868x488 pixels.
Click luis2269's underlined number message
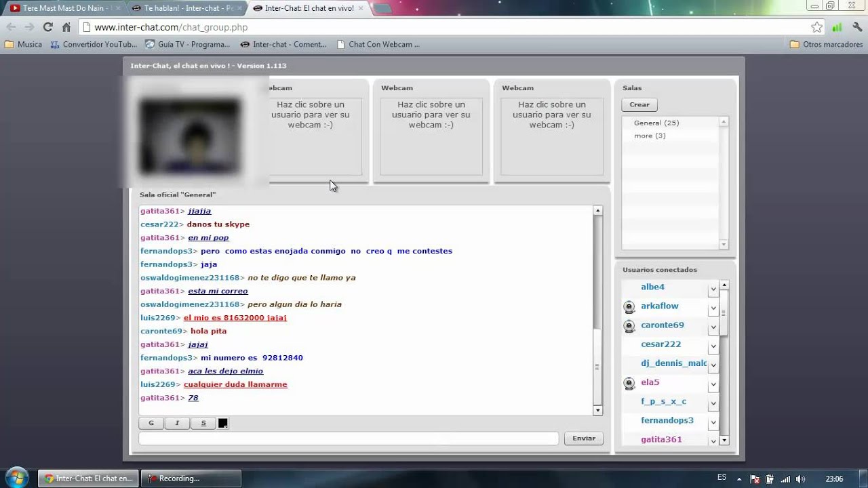[235, 317]
